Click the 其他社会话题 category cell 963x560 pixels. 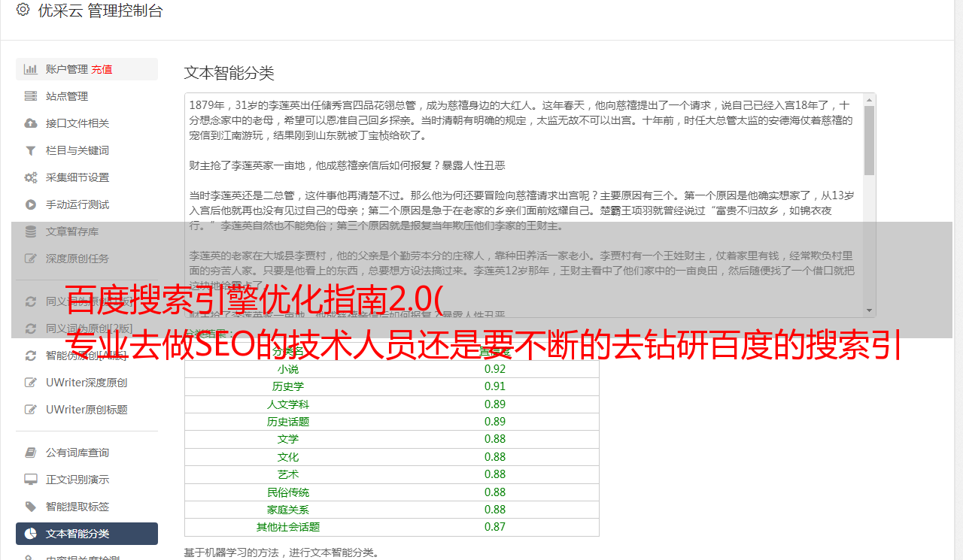point(288,527)
